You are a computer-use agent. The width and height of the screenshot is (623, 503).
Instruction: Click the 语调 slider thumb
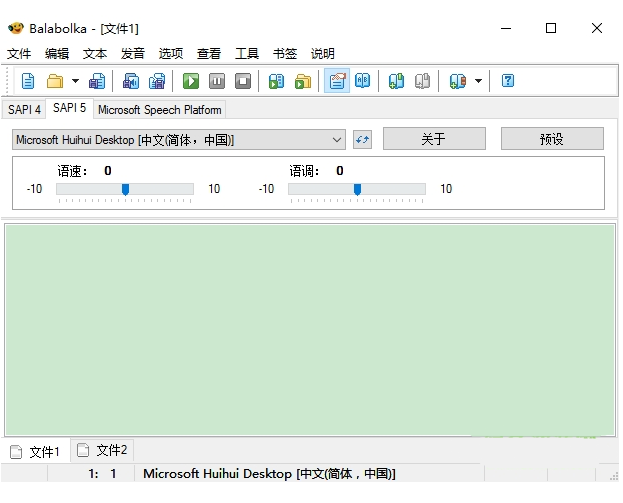pos(357,190)
